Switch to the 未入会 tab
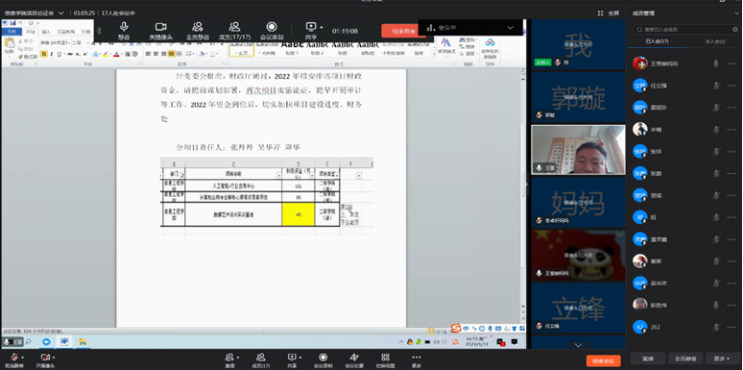The width and height of the screenshot is (743, 370). coord(715,42)
